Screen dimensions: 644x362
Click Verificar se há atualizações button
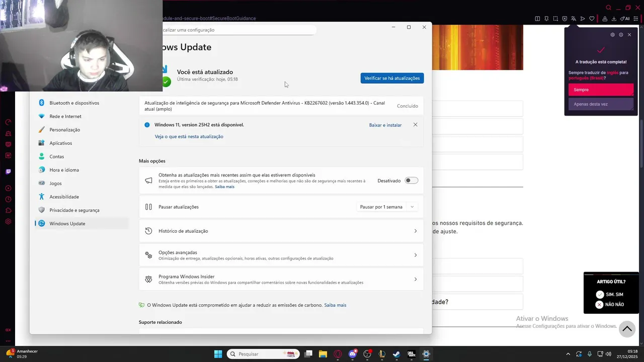click(392, 78)
